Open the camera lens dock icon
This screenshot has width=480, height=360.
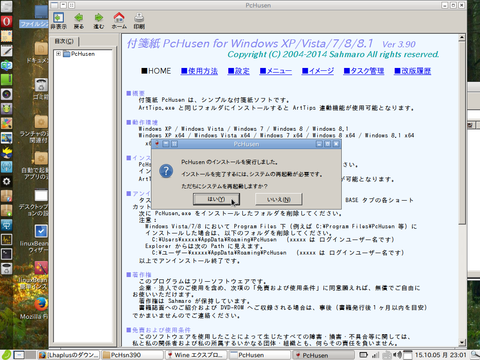click(x=6, y=94)
